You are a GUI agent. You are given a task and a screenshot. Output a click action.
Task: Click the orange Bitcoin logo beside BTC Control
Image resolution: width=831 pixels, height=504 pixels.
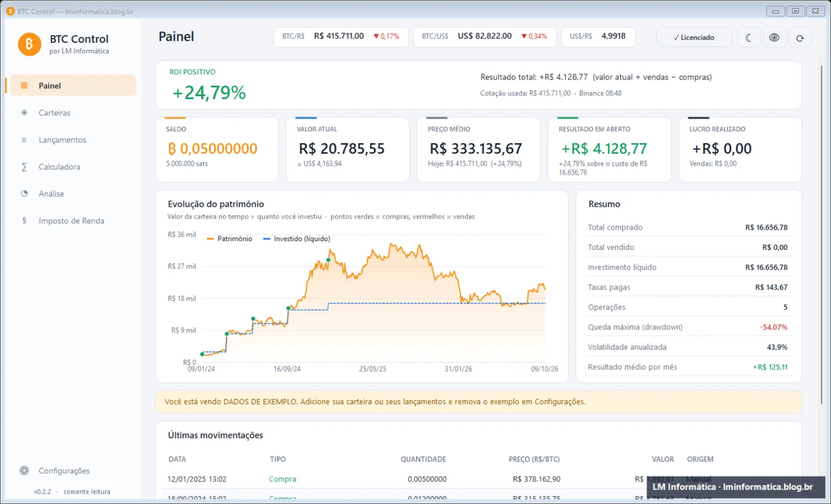pyautogui.click(x=30, y=44)
